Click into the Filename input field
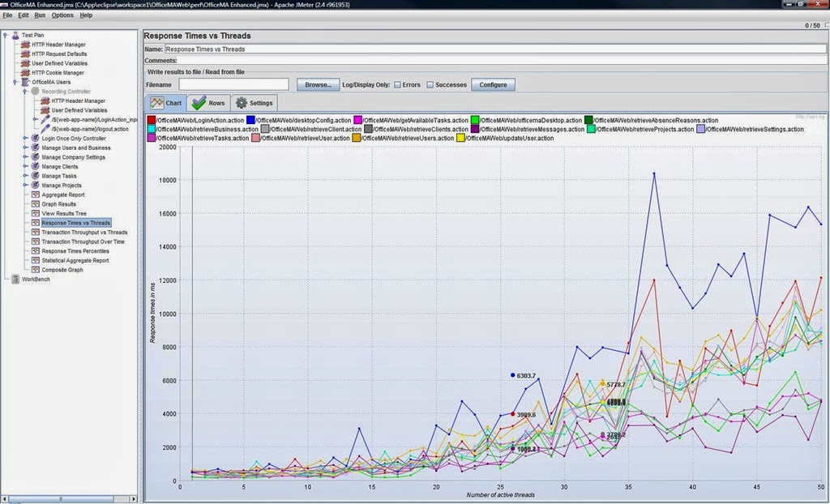 pos(234,85)
